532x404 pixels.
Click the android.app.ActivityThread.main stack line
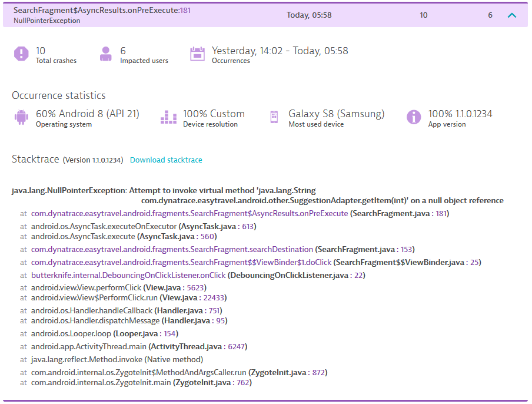[x=134, y=347]
